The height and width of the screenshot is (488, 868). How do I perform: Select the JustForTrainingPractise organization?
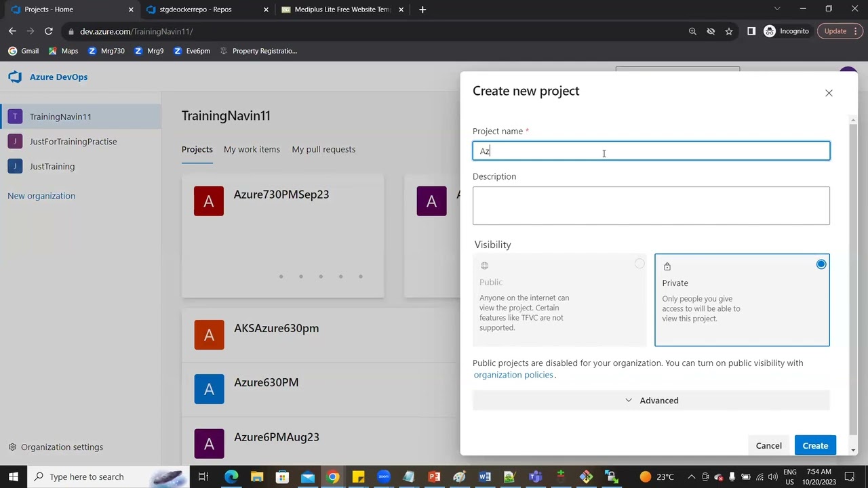(81, 142)
